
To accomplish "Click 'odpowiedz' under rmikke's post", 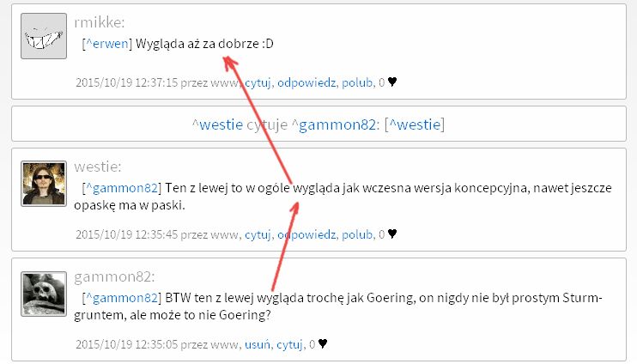I will 306,82.
